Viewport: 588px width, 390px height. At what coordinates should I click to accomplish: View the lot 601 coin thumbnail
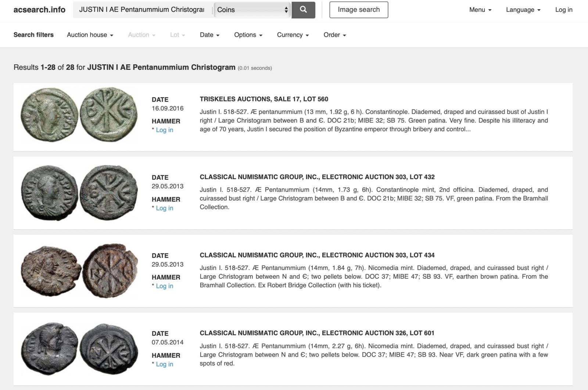pyautogui.click(x=79, y=349)
